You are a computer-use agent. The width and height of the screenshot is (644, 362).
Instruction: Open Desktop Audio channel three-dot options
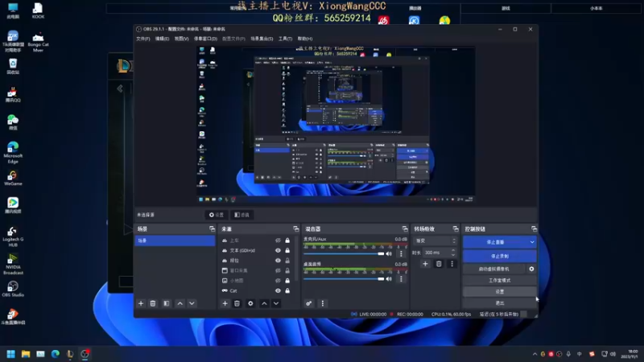(x=401, y=278)
